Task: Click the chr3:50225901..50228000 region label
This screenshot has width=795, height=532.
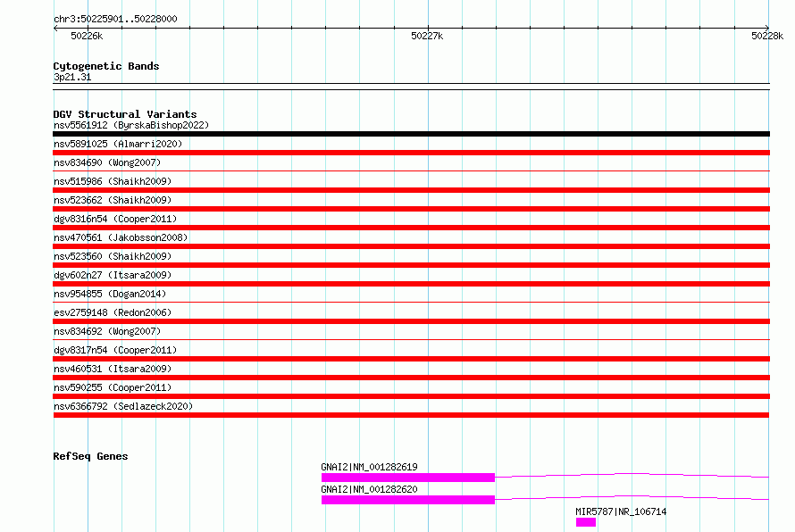Action: [115, 19]
